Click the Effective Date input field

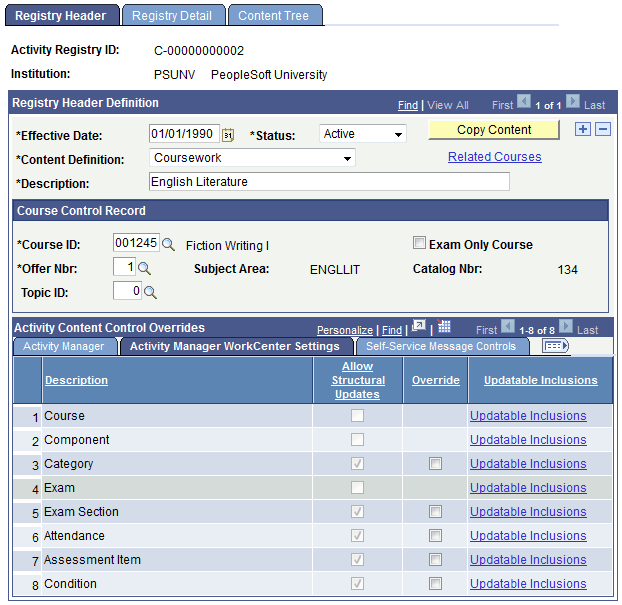[184, 134]
